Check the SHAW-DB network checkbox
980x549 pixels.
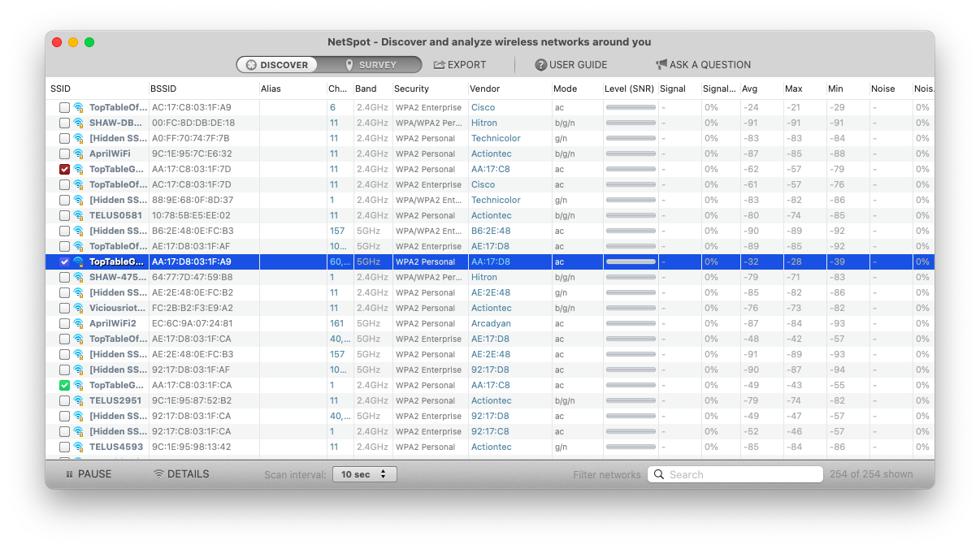pyautogui.click(x=64, y=123)
